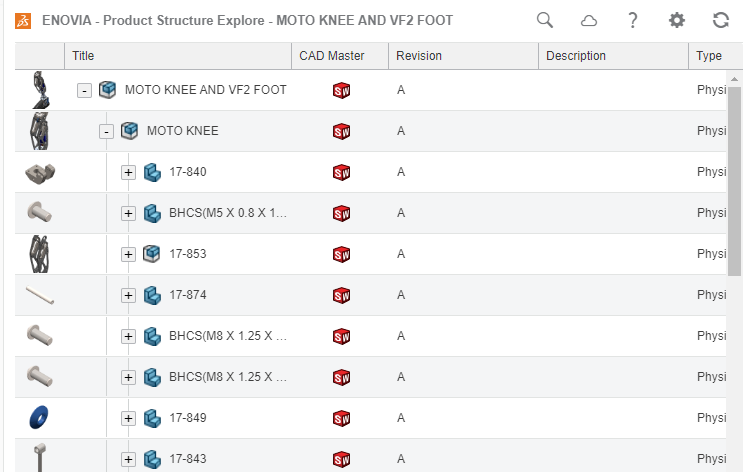Open the search magnifier icon

545,20
